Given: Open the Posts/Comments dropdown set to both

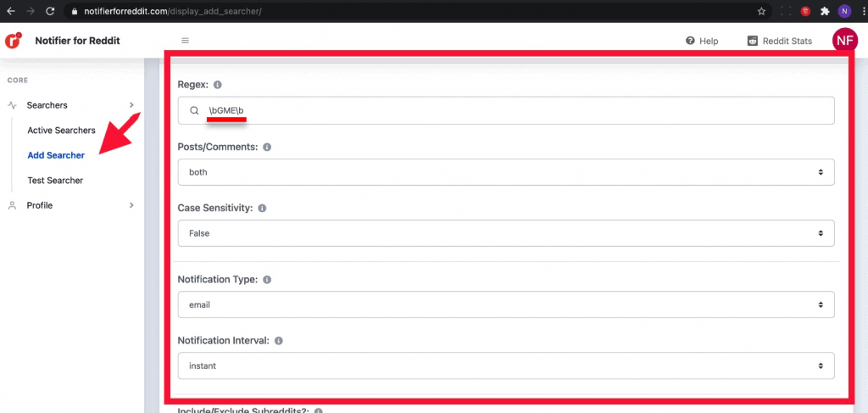Looking at the screenshot, I should click(x=506, y=172).
